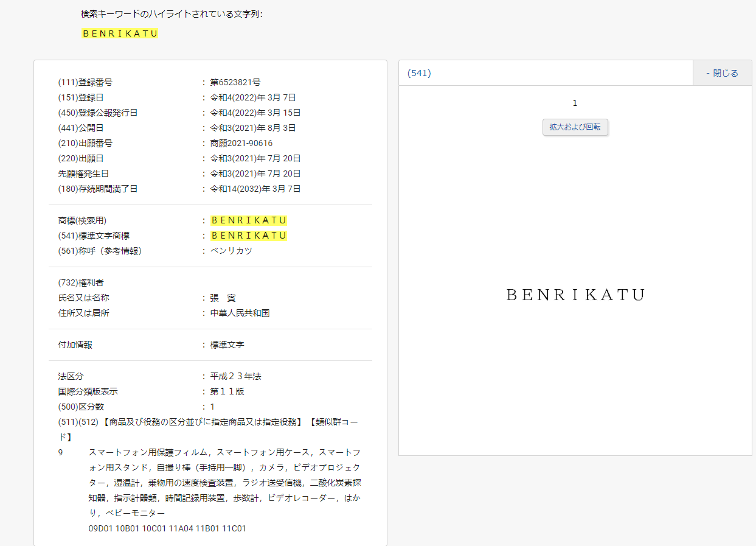Click application number 商願2021-90616
Viewport: 756px width, 546px height.
241,143
